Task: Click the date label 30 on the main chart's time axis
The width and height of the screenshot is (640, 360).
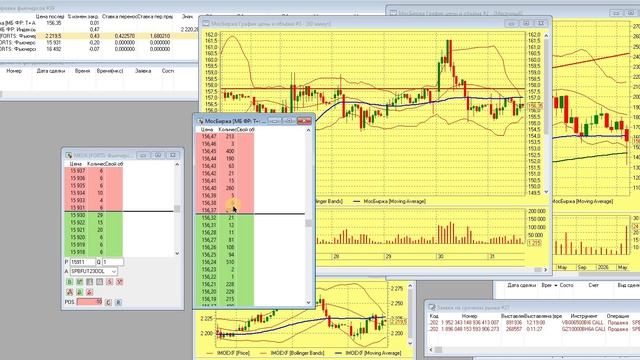Action: click(440, 257)
